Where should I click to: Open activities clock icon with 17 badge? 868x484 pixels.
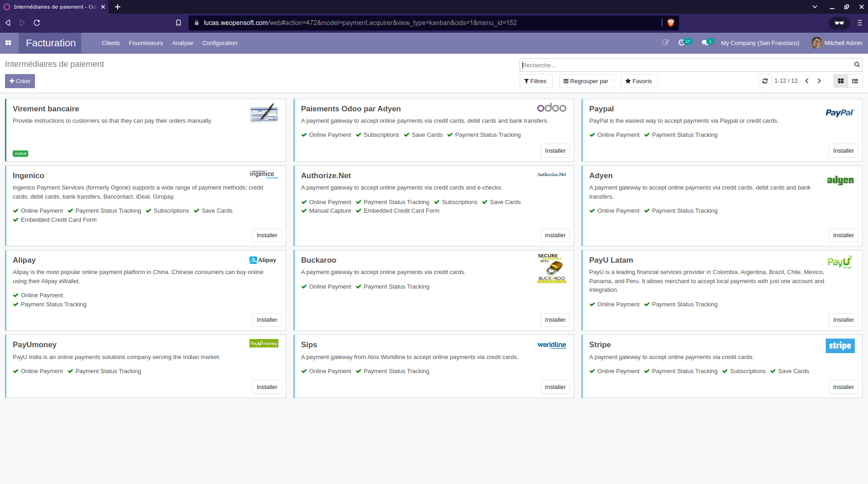pos(684,42)
